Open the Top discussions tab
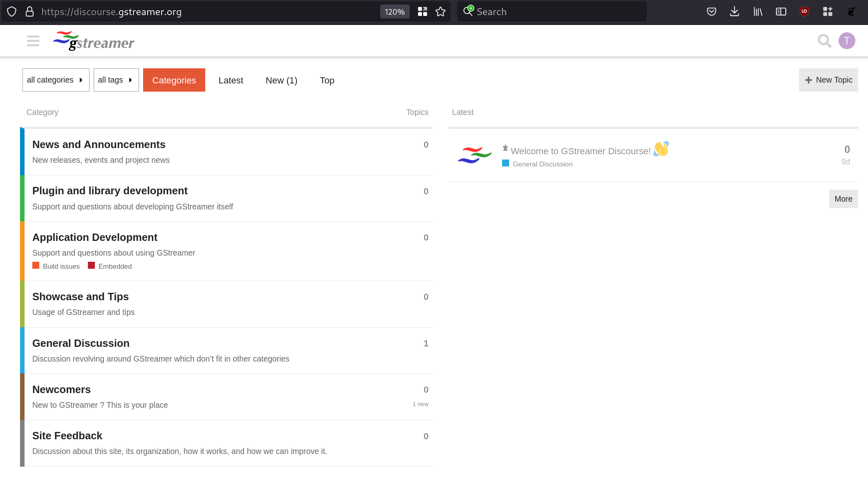 (327, 80)
